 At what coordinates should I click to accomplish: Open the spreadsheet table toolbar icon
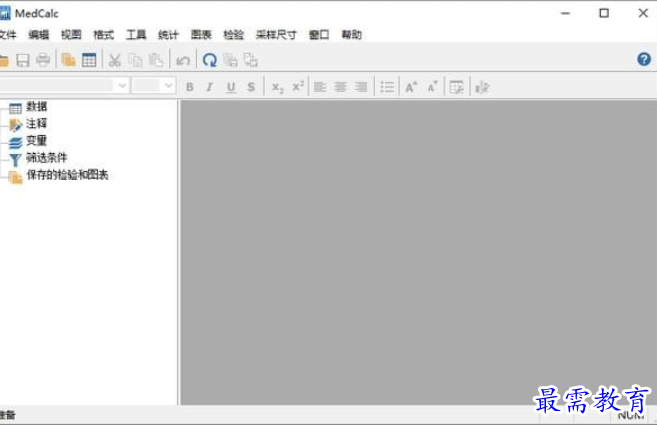pos(89,61)
